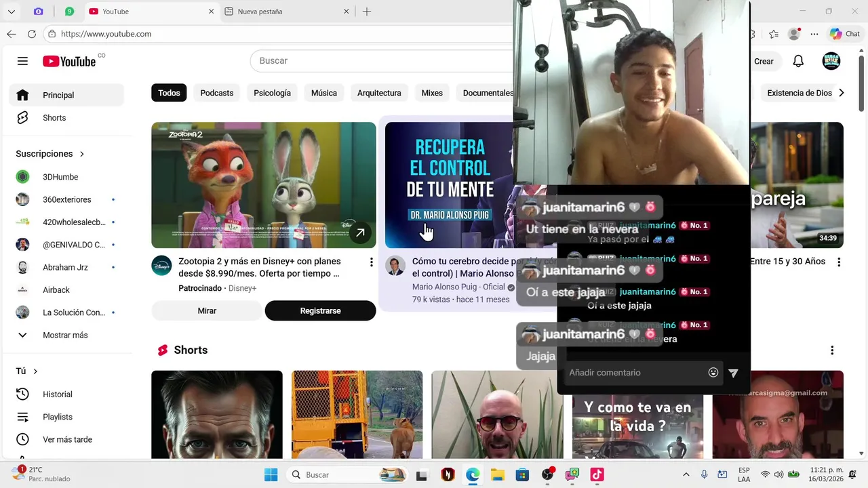Screen dimensions: 868x488
Task: Open Microsoft Edge from taskbar
Action: click(x=473, y=474)
